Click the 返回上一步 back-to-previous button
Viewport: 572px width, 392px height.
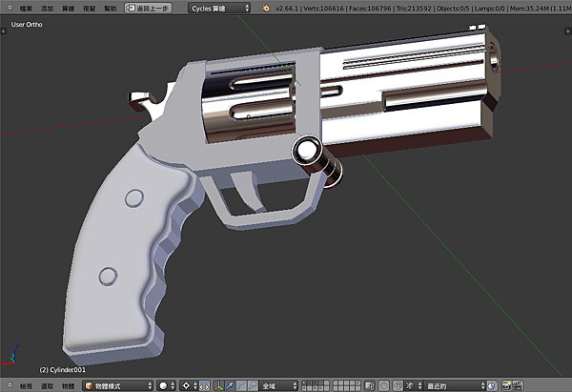pos(148,8)
